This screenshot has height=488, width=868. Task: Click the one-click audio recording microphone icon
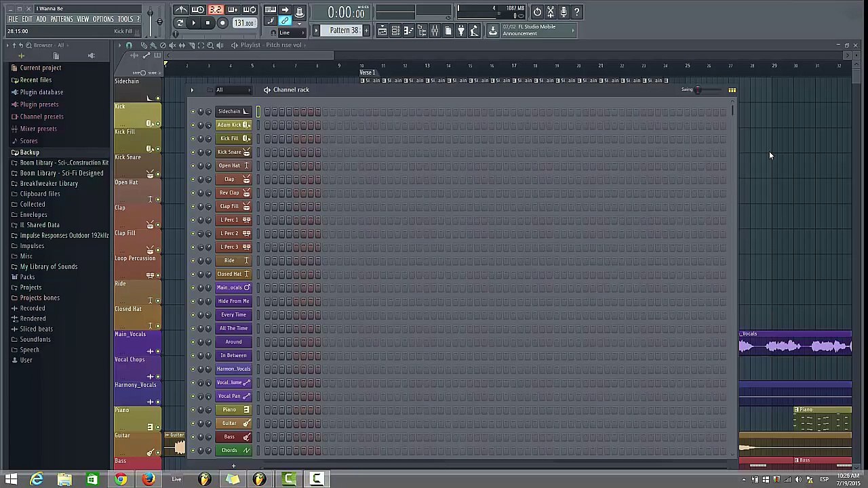click(x=564, y=12)
